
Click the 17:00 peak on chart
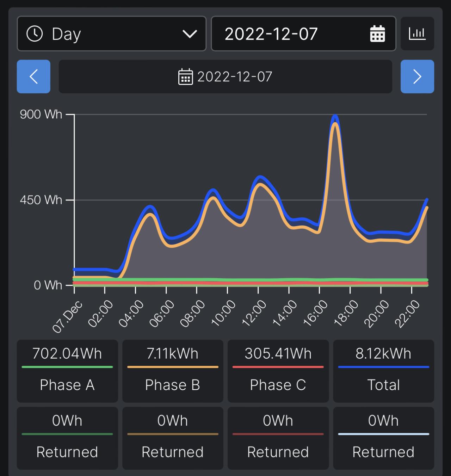[335, 117]
